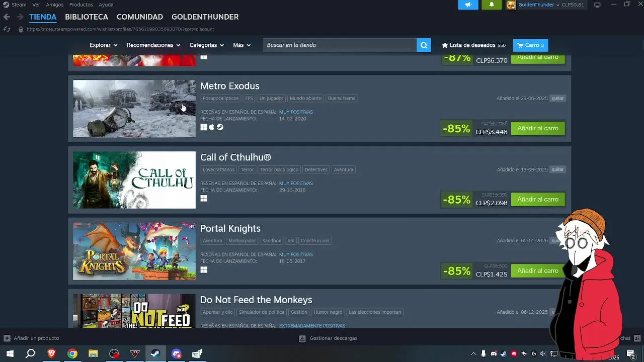644x362 pixels.
Task: Click the plus icon for Añadir un producto
Action: coord(7,338)
